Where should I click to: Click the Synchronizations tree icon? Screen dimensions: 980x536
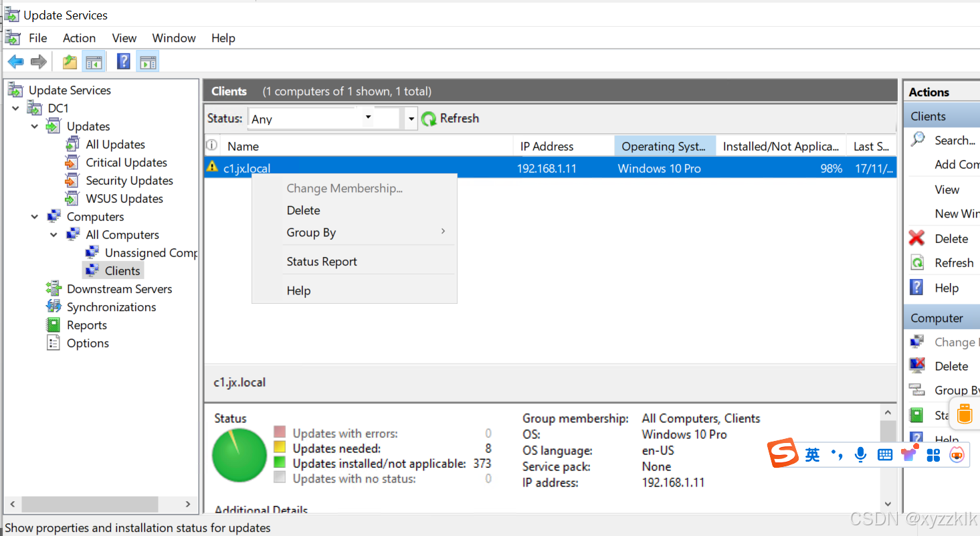click(x=54, y=306)
